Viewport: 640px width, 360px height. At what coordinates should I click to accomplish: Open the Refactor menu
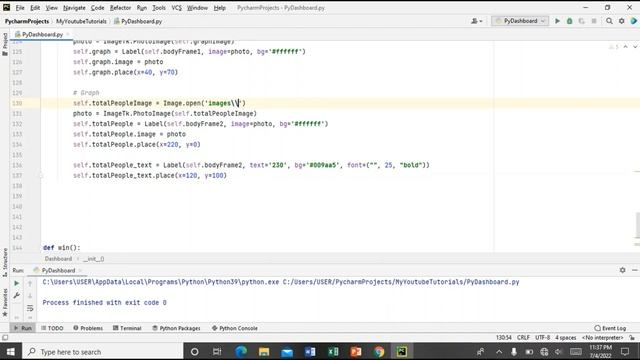pos(120,8)
